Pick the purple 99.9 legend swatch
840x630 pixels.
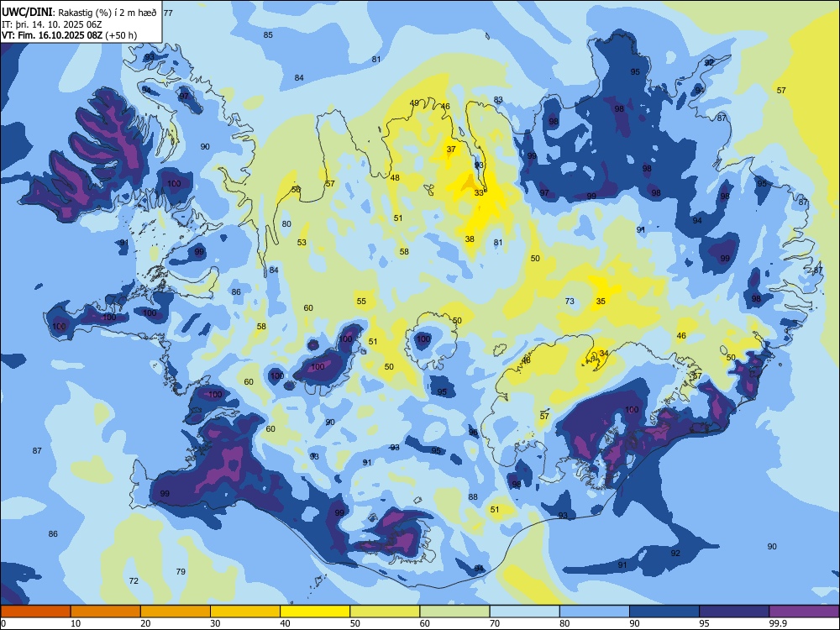[x=804, y=612]
